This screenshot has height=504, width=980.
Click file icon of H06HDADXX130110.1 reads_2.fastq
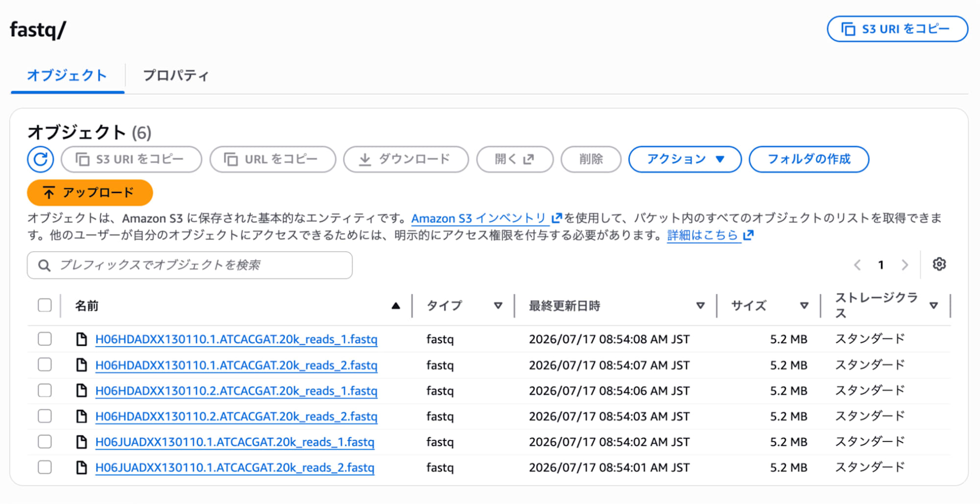coord(82,365)
